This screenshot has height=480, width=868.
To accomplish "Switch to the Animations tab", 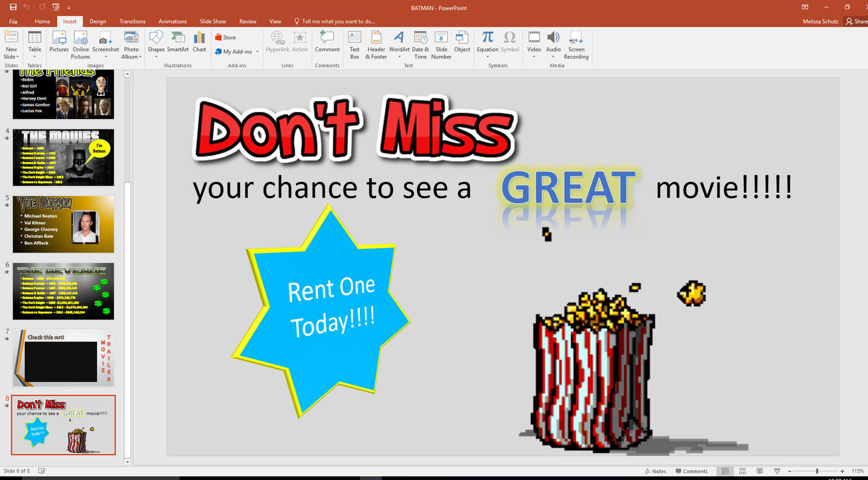I will tap(172, 21).
